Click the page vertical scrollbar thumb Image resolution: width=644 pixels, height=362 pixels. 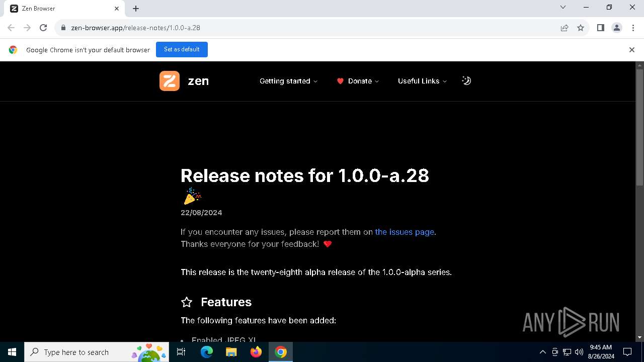(640, 127)
